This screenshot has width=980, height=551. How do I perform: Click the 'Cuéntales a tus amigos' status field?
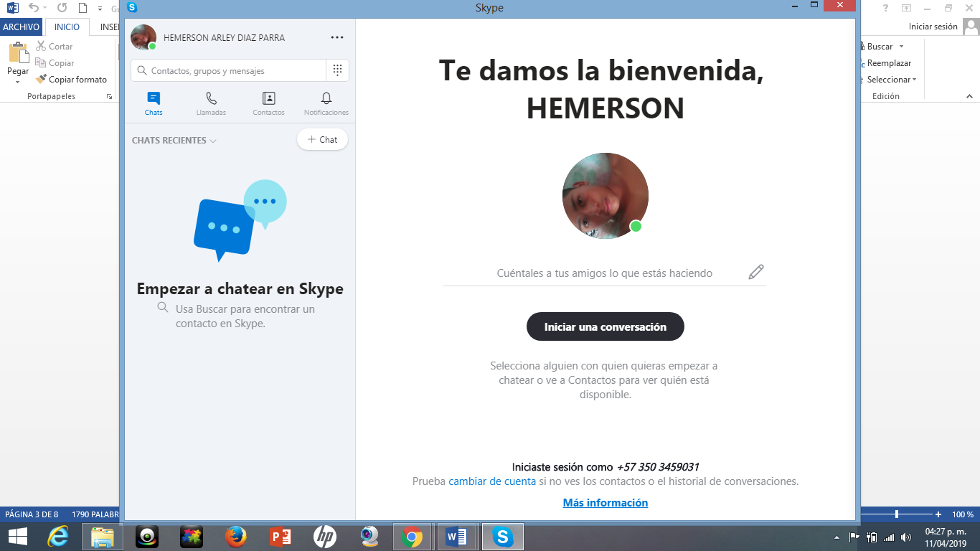(x=605, y=273)
